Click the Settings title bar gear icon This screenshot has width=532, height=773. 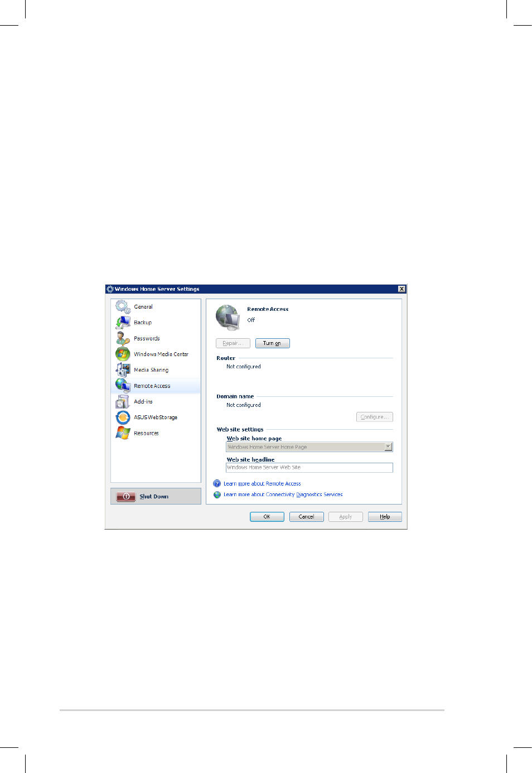coord(110,289)
